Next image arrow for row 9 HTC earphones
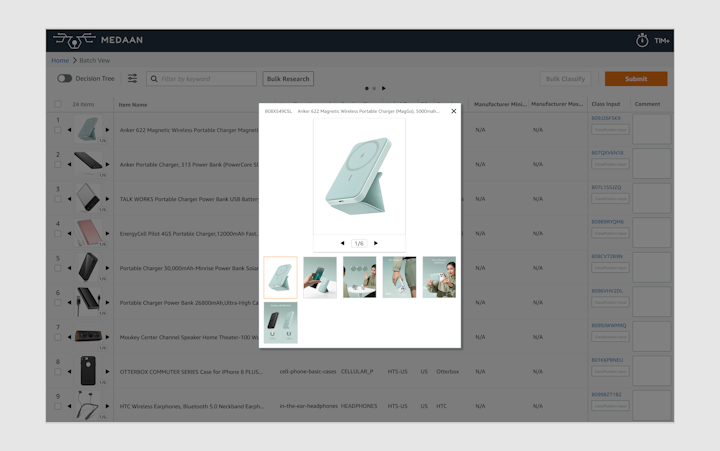The width and height of the screenshot is (720, 451). click(107, 406)
